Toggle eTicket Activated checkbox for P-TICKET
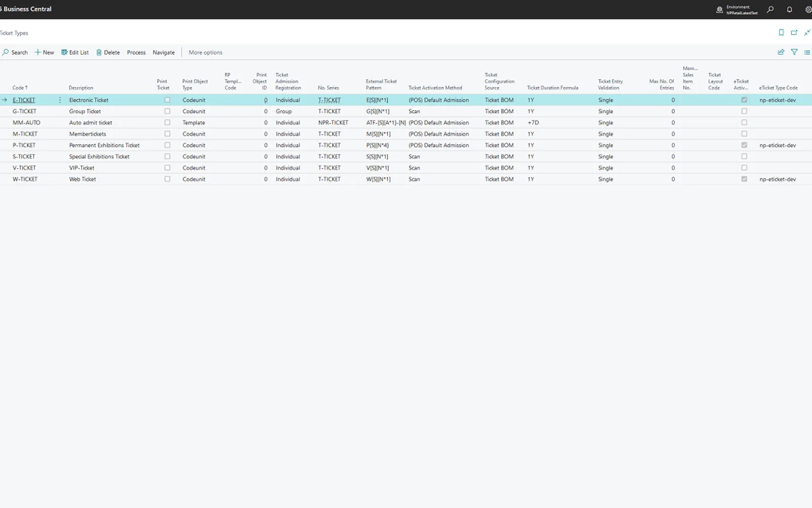The height and width of the screenshot is (508, 812). tap(744, 145)
